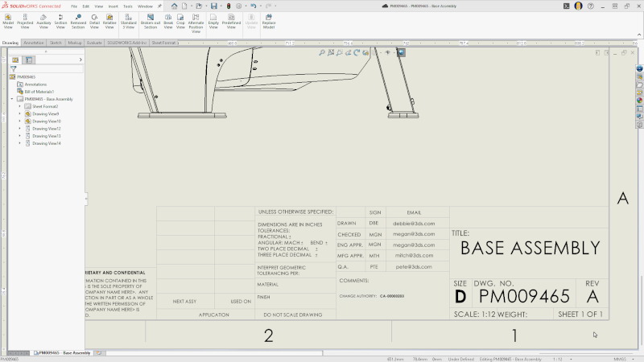Image resolution: width=644 pixels, height=362 pixels.
Task: Collapse the PM009465 - Base Assembly sheet node
Action: point(12,99)
